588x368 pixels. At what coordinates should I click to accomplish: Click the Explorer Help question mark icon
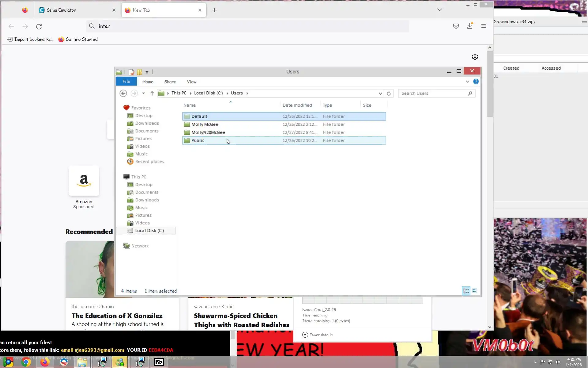[x=476, y=82]
